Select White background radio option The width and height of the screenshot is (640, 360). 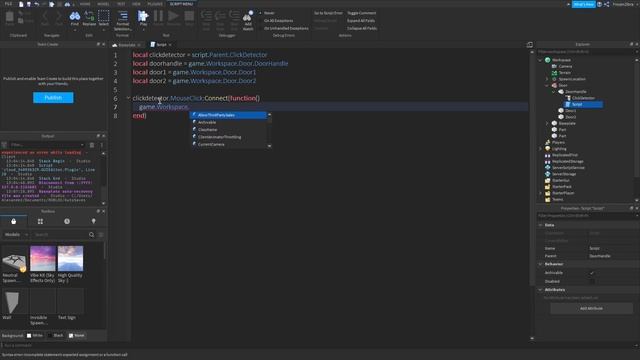click(34, 336)
